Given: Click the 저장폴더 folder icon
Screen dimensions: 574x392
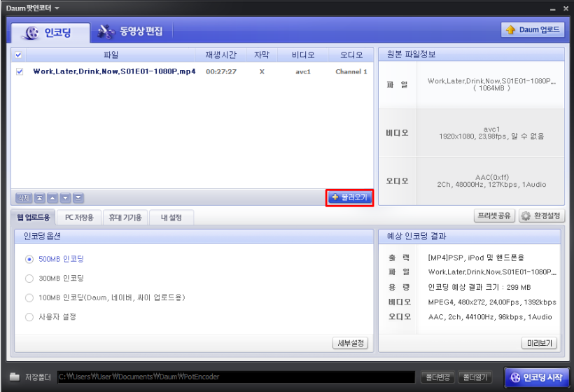Looking at the screenshot, I should (15, 377).
